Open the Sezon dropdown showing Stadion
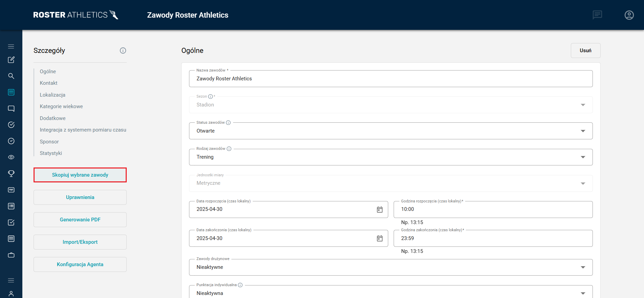 click(391, 105)
